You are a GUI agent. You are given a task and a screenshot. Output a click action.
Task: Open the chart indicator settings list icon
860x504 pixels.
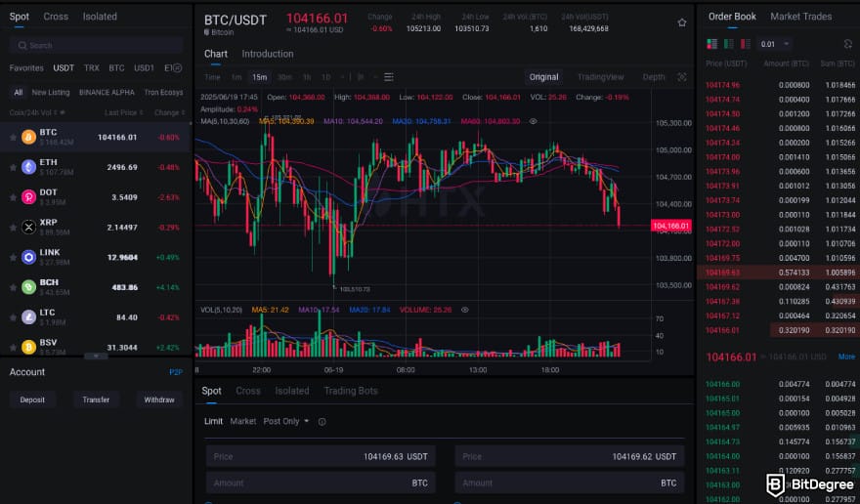(388, 77)
